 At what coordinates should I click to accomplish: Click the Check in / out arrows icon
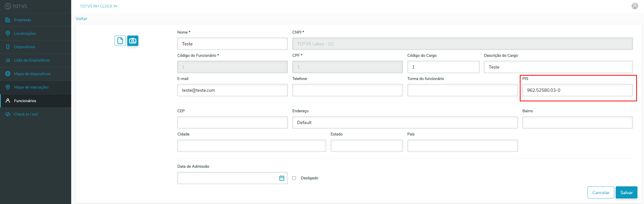8,114
